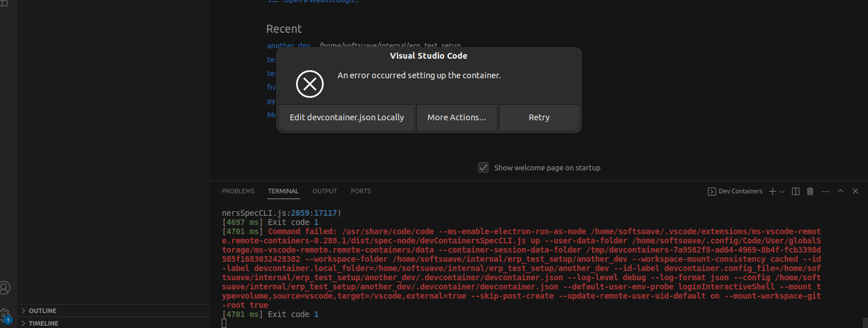Click Edit devcontainer.json Locally button
The width and height of the screenshot is (868, 328).
347,117
